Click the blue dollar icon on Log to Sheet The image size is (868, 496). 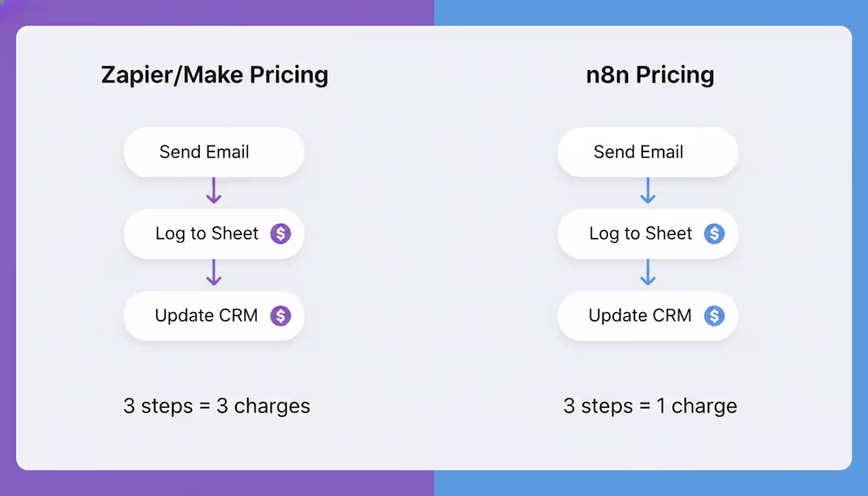click(x=714, y=233)
